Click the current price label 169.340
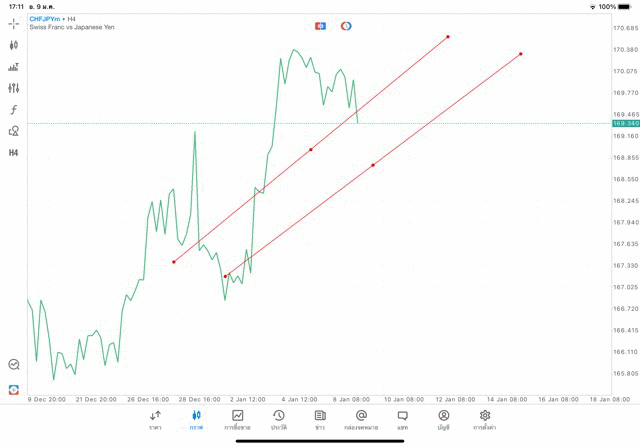The width and height of the screenshot is (640, 447). (625, 123)
